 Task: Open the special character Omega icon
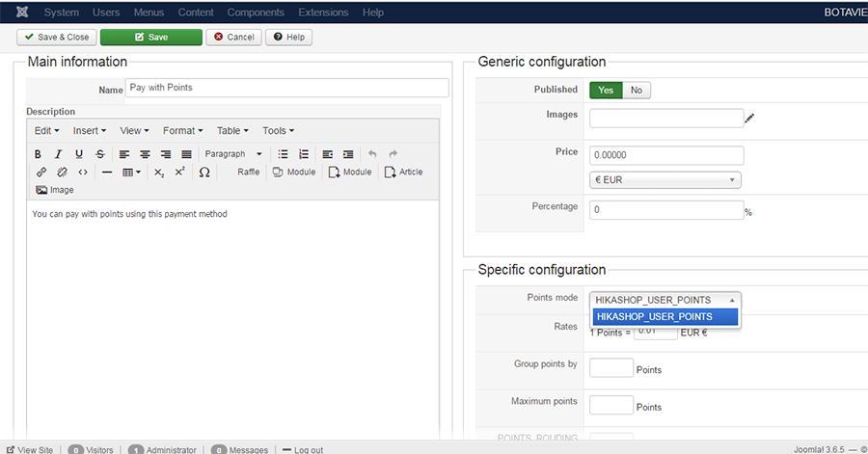click(x=204, y=172)
